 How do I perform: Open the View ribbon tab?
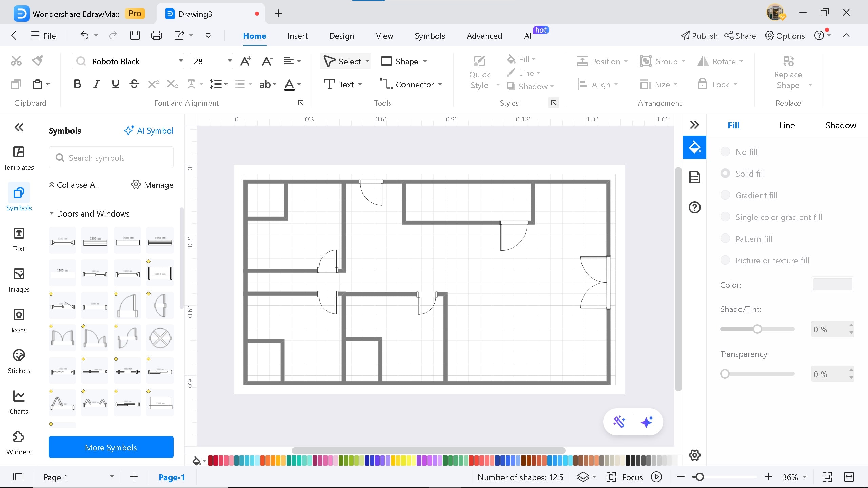(x=384, y=36)
